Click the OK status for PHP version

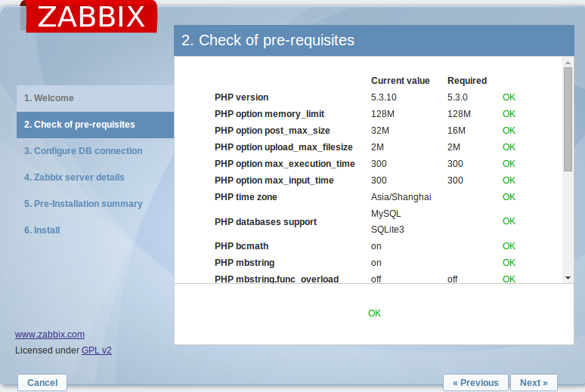pos(509,97)
